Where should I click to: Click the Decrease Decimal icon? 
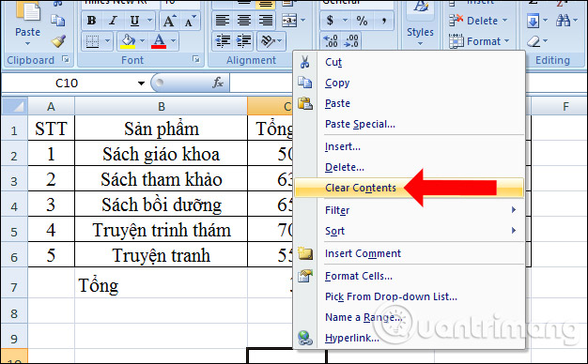352,41
